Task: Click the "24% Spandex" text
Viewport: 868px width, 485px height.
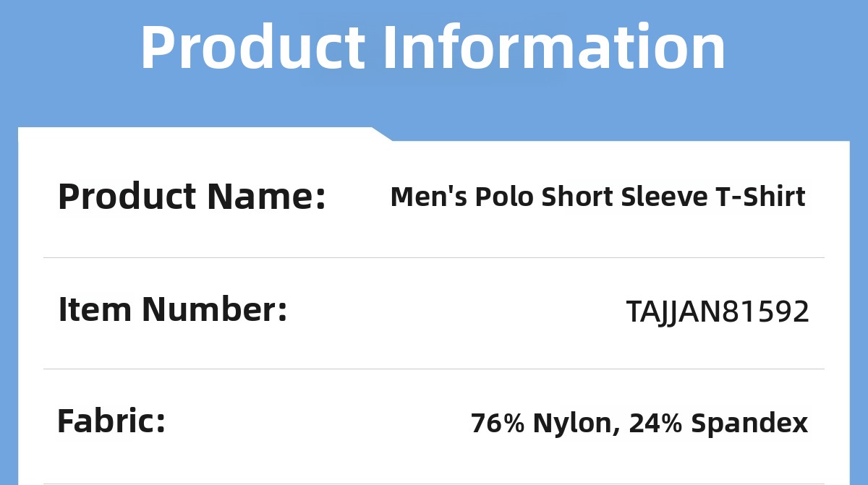Action: coord(718,423)
